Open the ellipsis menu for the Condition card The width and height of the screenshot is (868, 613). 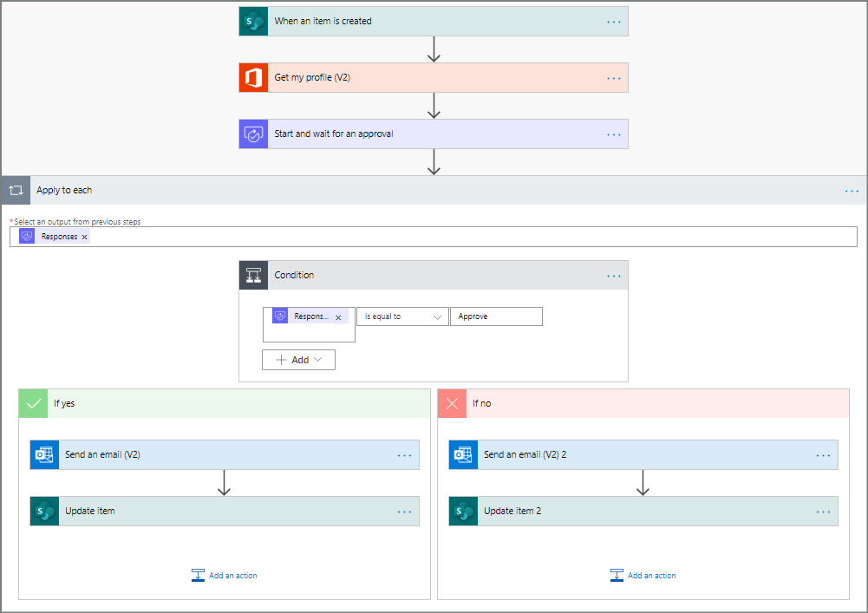pyautogui.click(x=614, y=276)
